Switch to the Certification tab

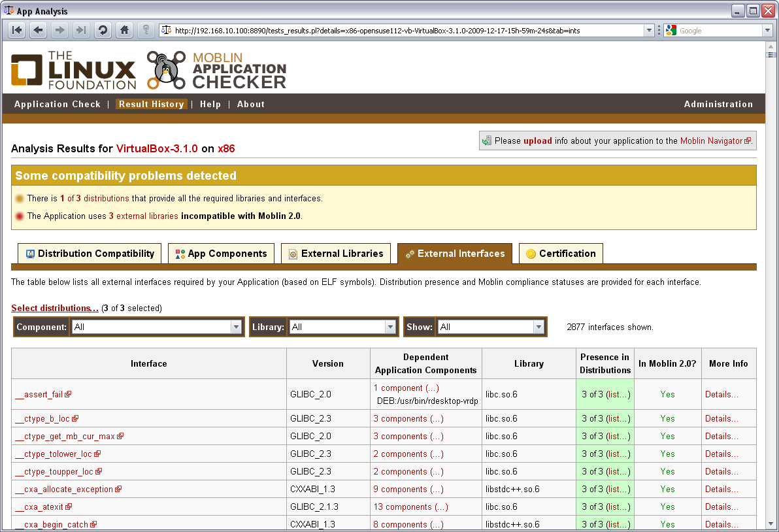(561, 254)
